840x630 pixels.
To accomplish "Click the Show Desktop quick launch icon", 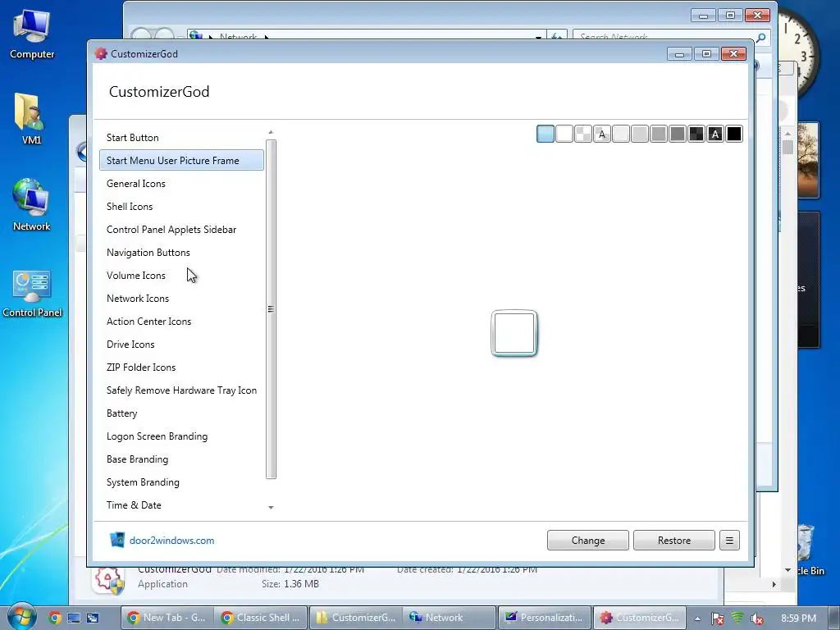I will pos(74,618).
